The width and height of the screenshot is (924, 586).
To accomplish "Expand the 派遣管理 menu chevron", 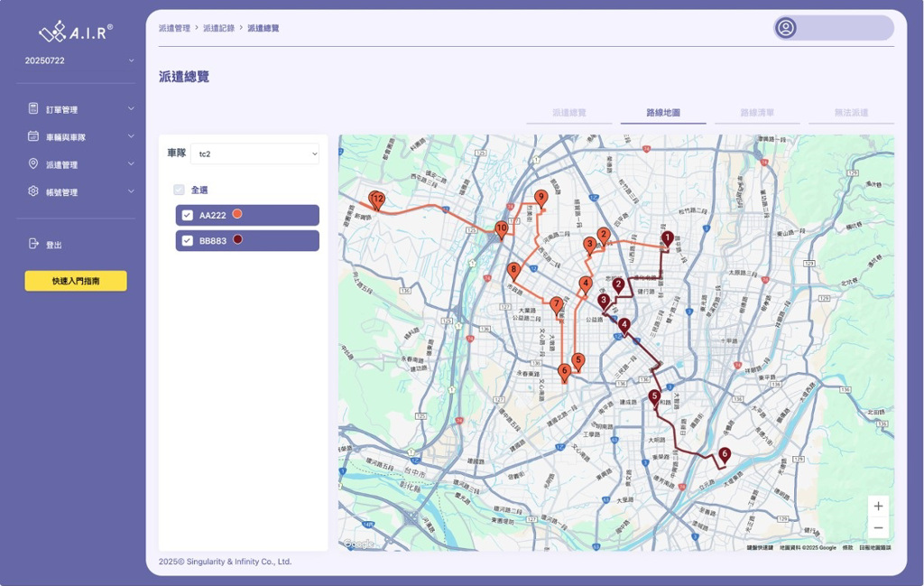I will click(x=131, y=164).
